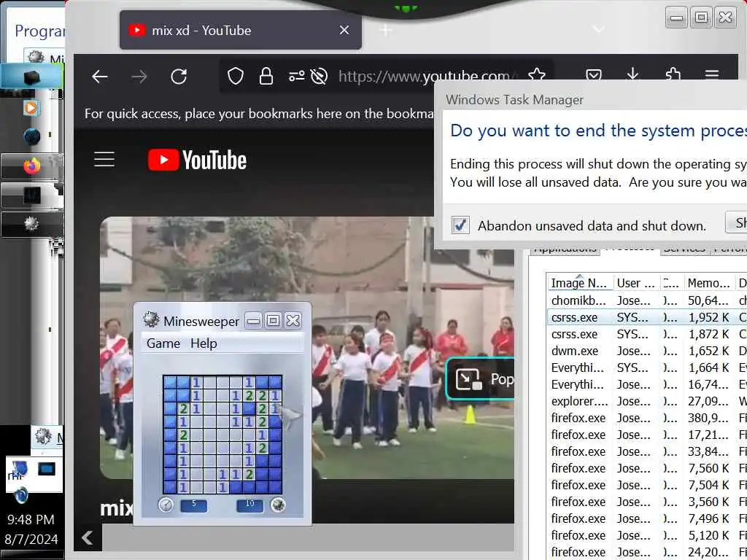Go back with Firefox back arrow
The image size is (747, 560).
[99, 76]
